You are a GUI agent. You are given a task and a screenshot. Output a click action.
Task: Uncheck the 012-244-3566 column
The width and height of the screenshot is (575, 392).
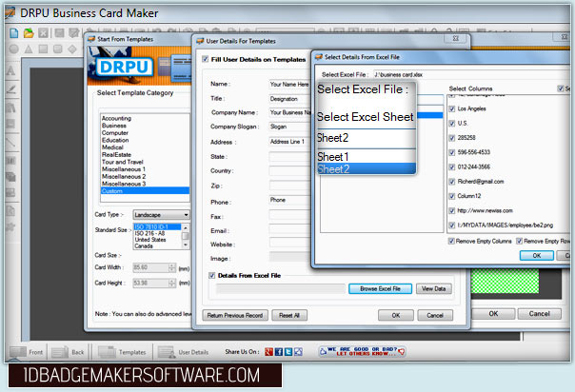pyautogui.click(x=452, y=167)
